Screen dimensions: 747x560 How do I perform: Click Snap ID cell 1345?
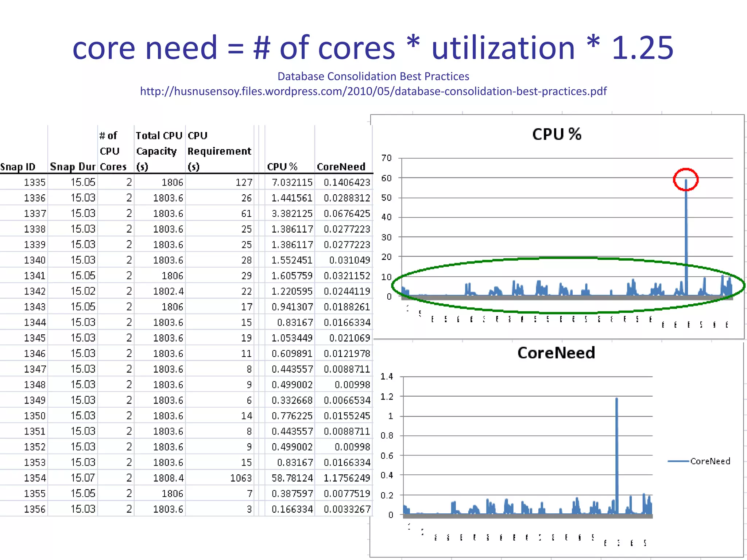(x=35, y=338)
